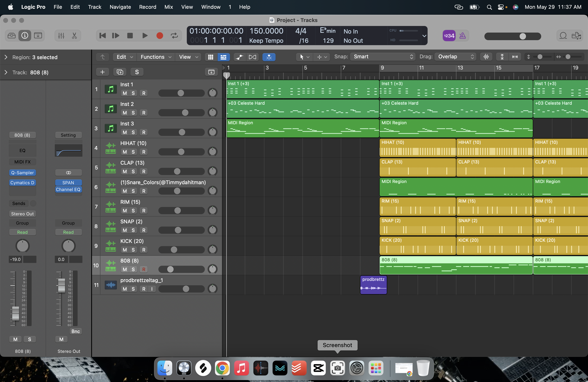The height and width of the screenshot is (382, 588).
Task: Toggle the Cycle loop button
Action: coord(174,36)
